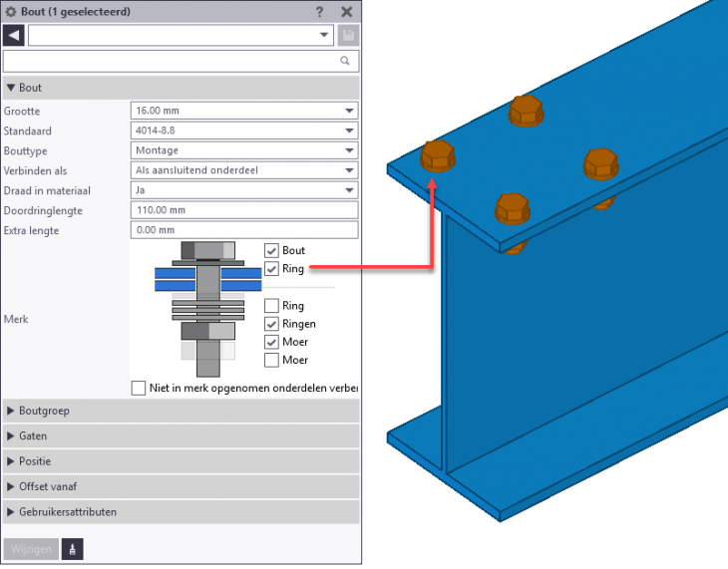This screenshot has height=569, width=728.
Task: Open the preset name dropdown
Action: pos(182,35)
